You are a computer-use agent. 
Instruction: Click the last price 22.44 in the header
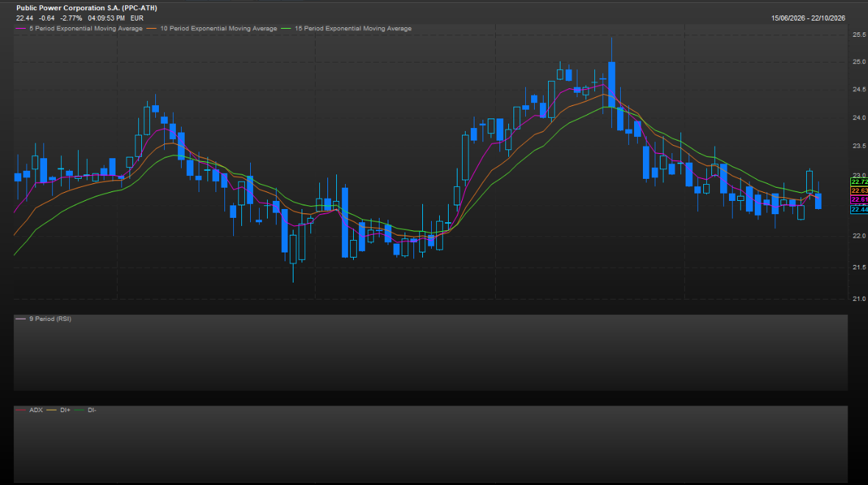(x=25, y=18)
